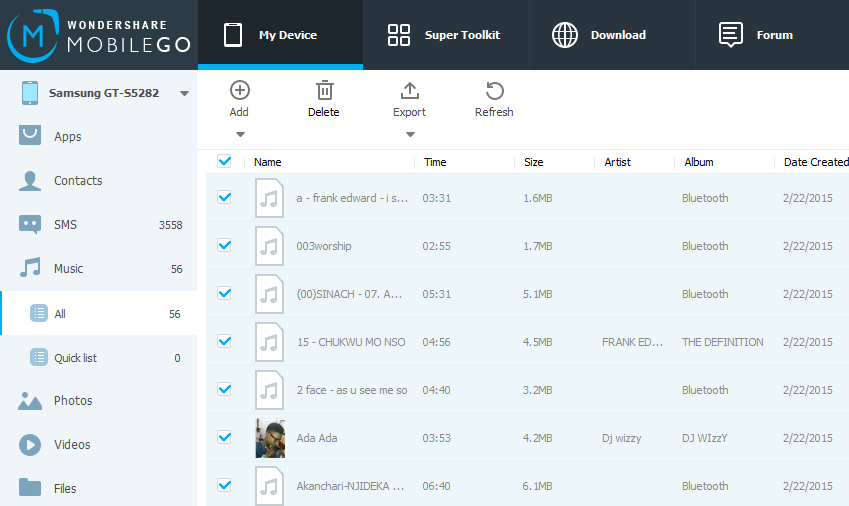Open the Add dropdown arrow

point(239,134)
